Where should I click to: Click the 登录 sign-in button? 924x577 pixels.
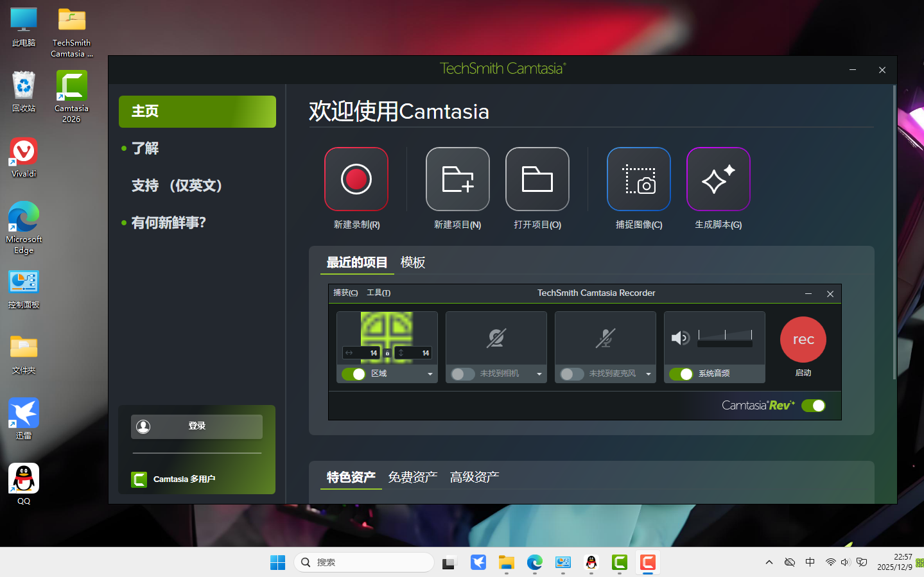(x=196, y=427)
